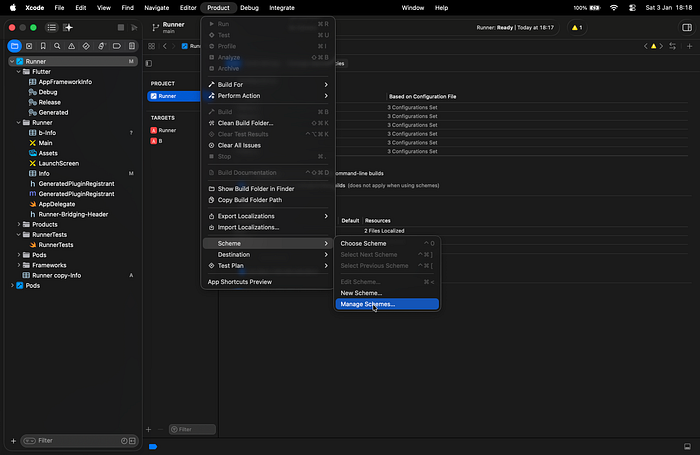Click the Wi-Fi status icon
The image size is (700, 455).
coord(614,8)
